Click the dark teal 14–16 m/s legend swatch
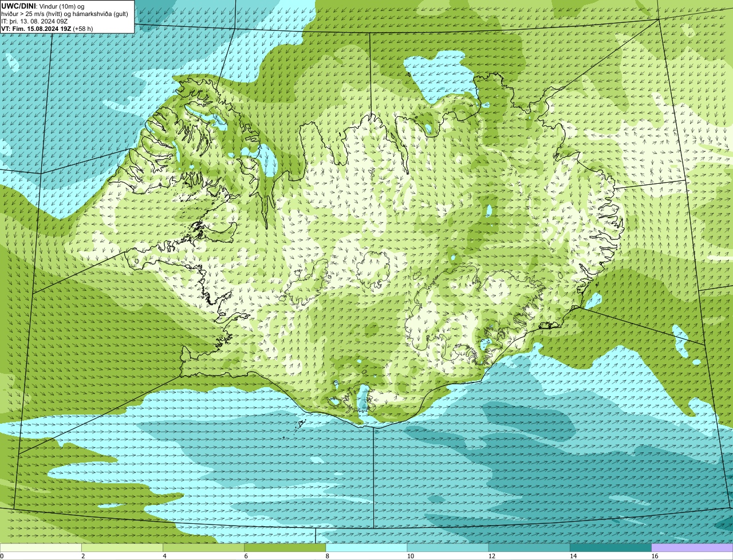This screenshot has width=733, height=560. click(x=610, y=548)
